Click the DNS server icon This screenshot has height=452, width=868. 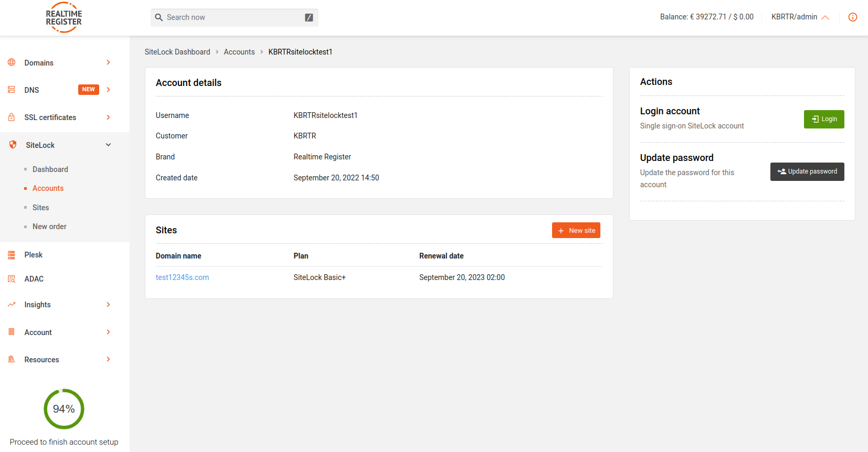[12, 90]
